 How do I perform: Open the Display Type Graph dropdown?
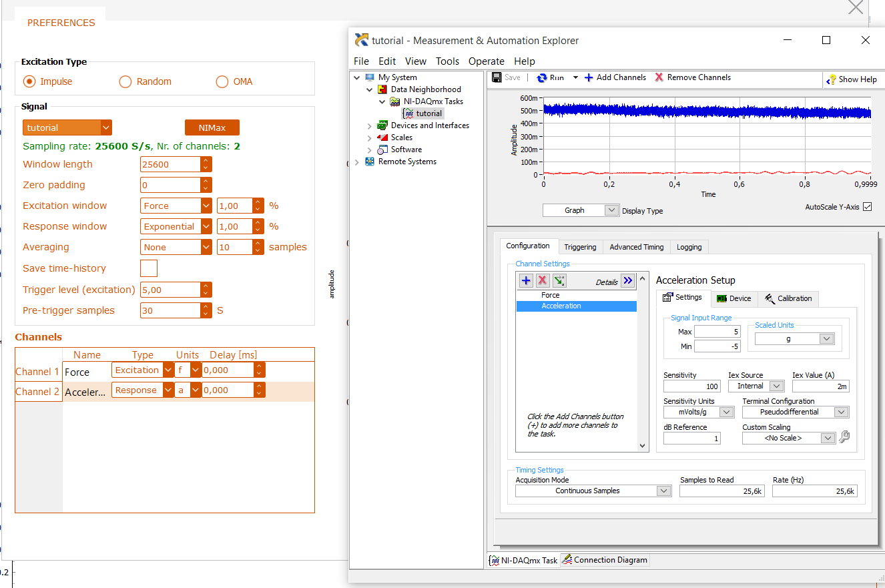[611, 210]
